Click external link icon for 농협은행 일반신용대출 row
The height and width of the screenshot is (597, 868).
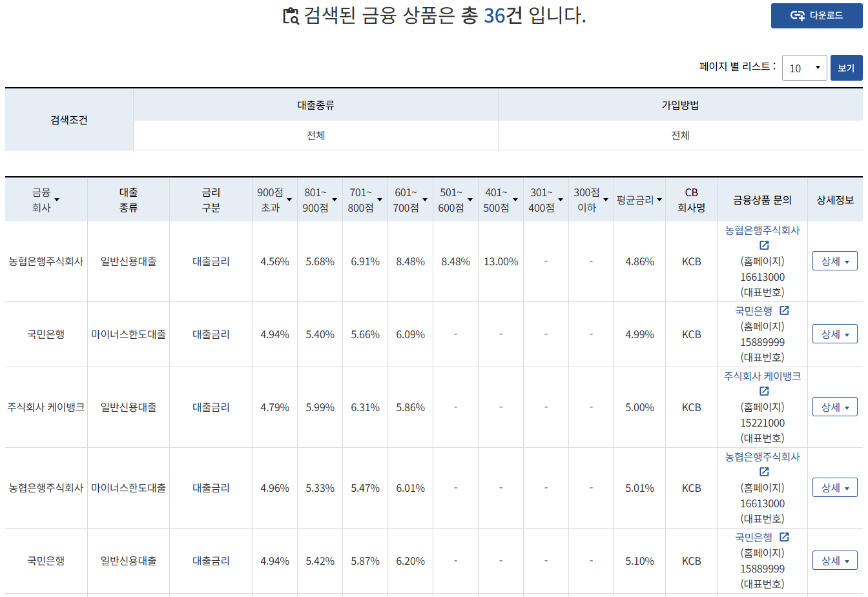coord(764,245)
